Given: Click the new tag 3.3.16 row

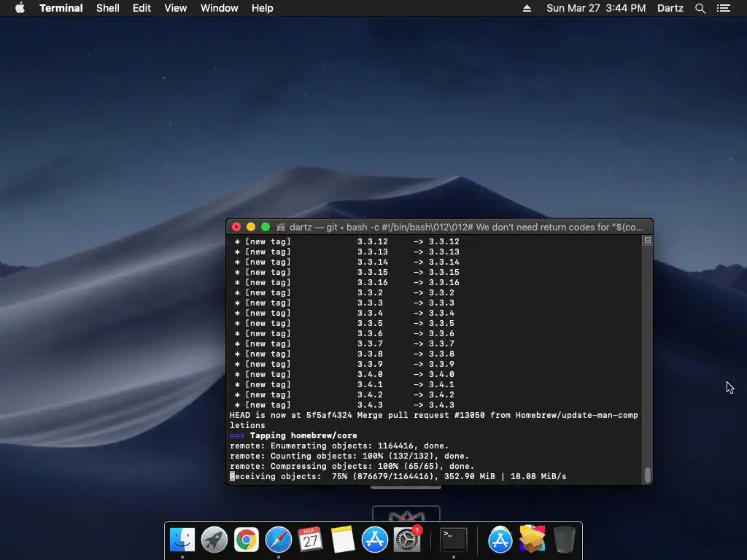Looking at the screenshot, I should tap(347, 282).
